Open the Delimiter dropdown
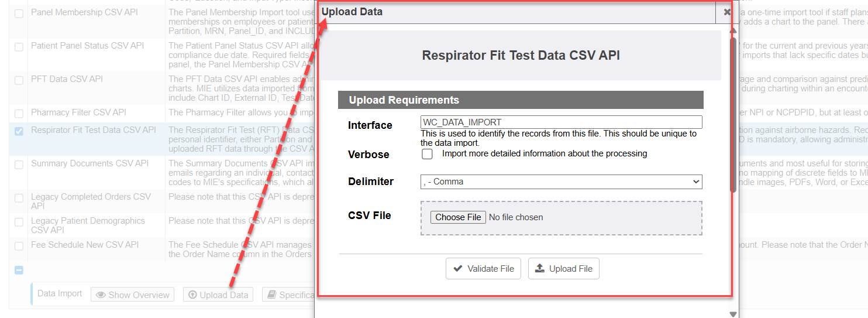The image size is (868, 318). (561, 182)
